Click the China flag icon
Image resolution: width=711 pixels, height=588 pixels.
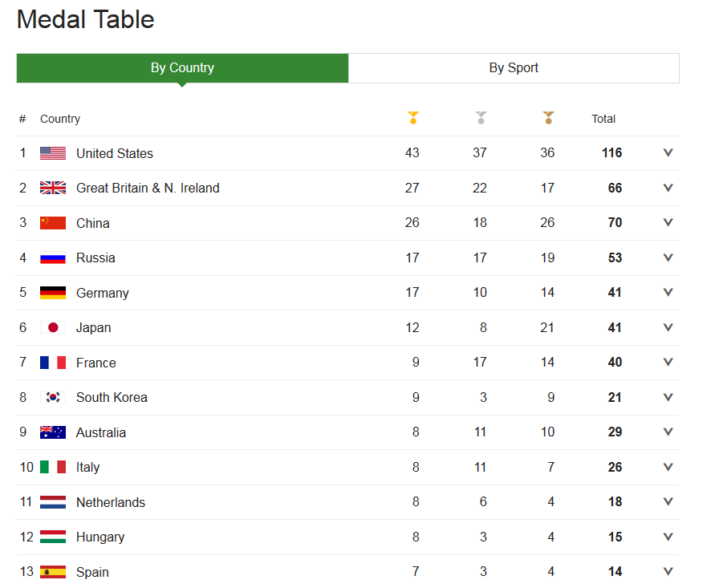(51, 222)
